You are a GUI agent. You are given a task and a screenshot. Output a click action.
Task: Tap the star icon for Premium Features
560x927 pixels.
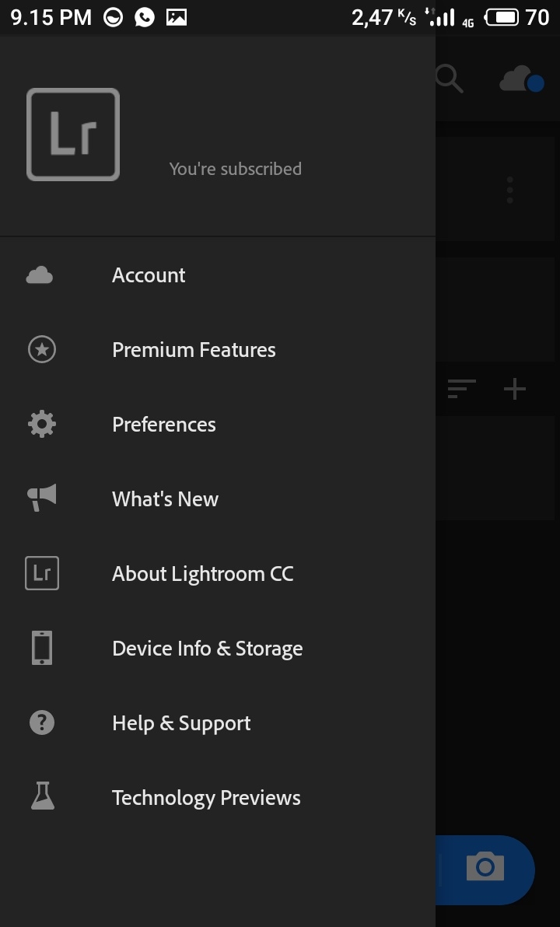coord(42,349)
